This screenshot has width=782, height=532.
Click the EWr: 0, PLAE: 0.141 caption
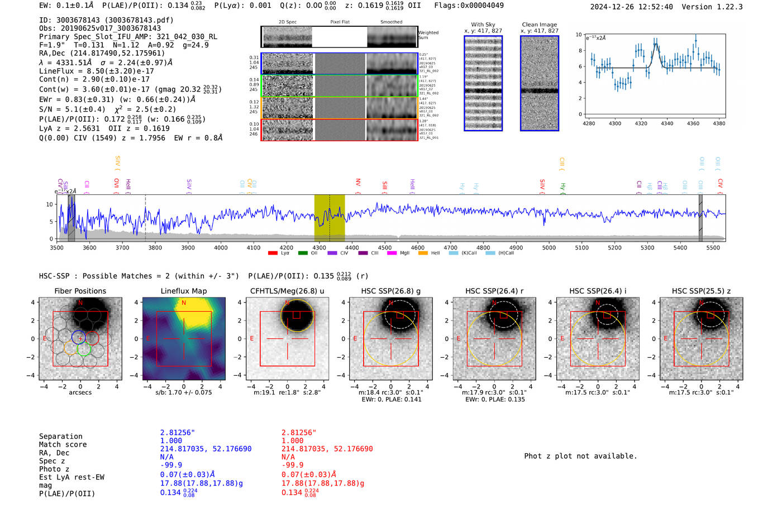[x=391, y=400]
